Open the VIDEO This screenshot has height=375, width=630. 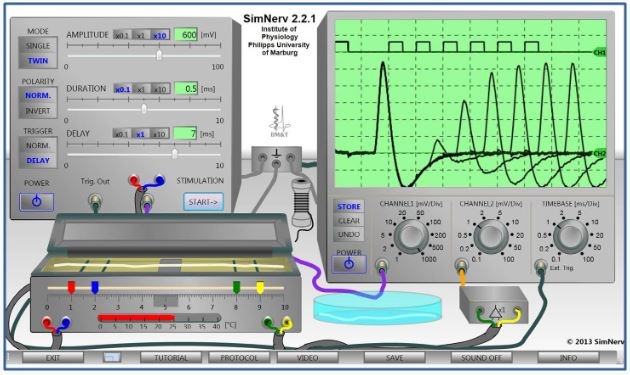[307, 357]
